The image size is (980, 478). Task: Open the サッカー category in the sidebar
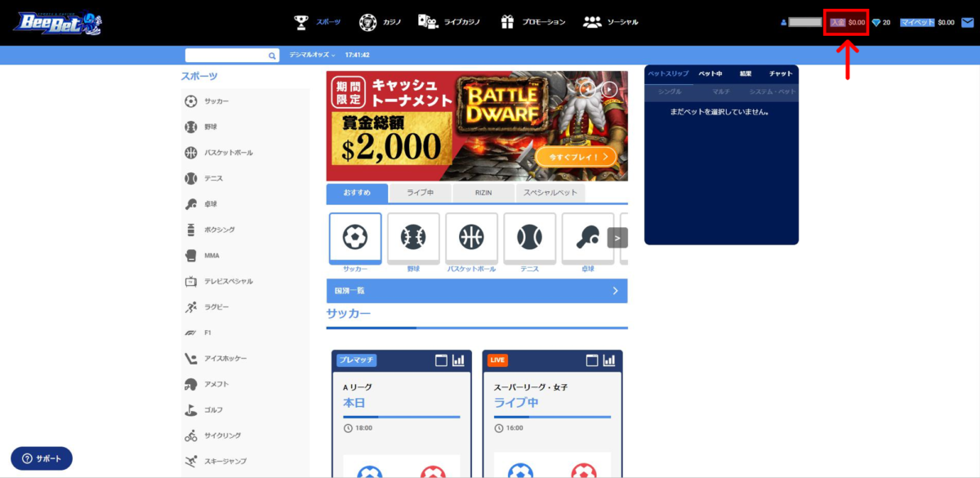(207, 101)
